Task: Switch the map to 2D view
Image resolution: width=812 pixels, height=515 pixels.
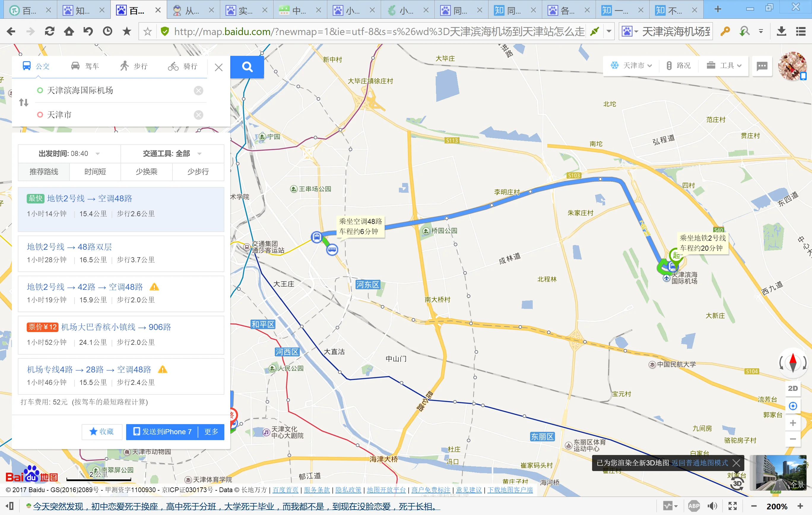Action: 793,388
